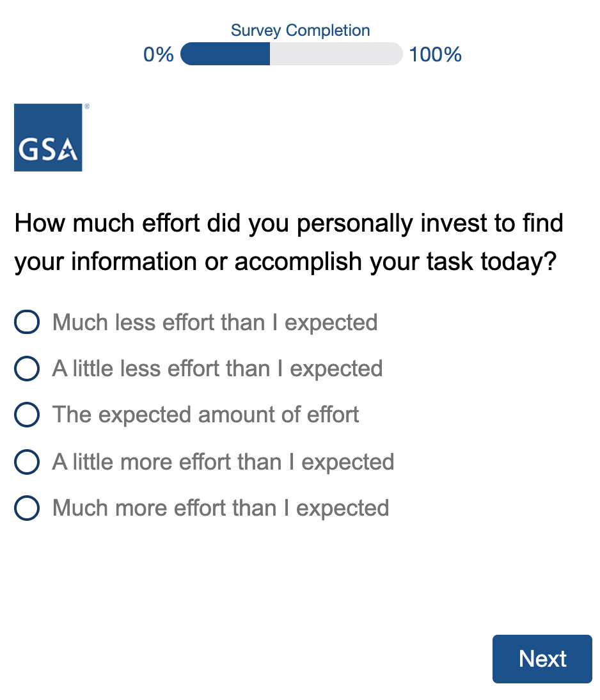Click the 0% progress label
This screenshot has width=600, height=700.
(x=159, y=55)
